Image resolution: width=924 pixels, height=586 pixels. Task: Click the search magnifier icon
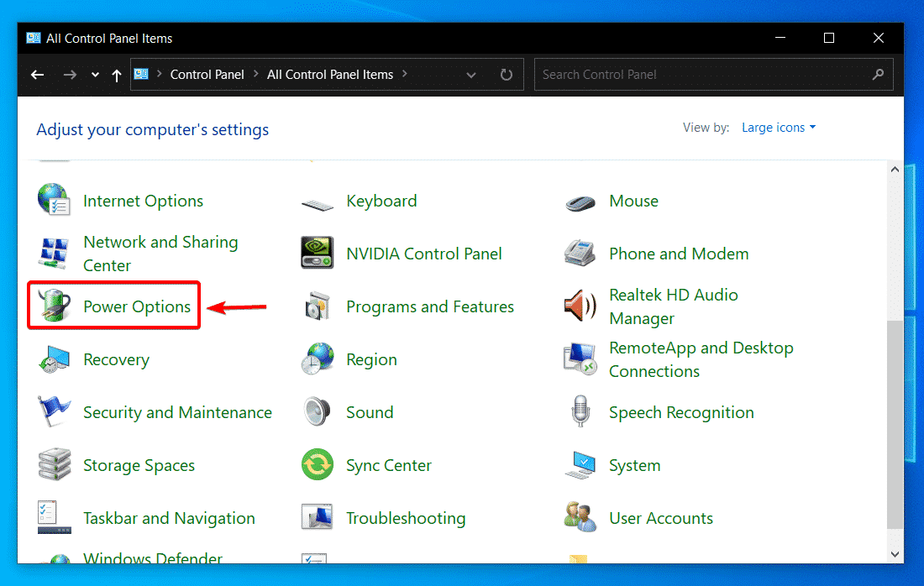pyautogui.click(x=878, y=74)
